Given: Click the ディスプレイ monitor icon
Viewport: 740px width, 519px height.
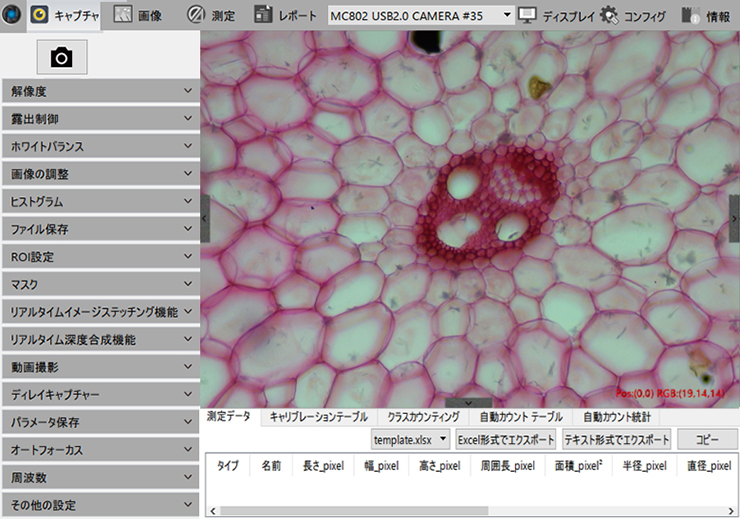Looking at the screenshot, I should click(527, 16).
